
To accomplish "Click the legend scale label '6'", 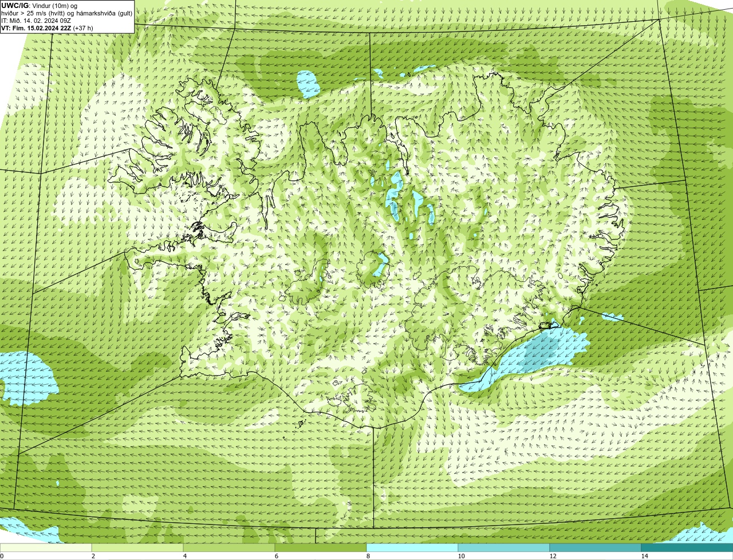I will pyautogui.click(x=276, y=556).
